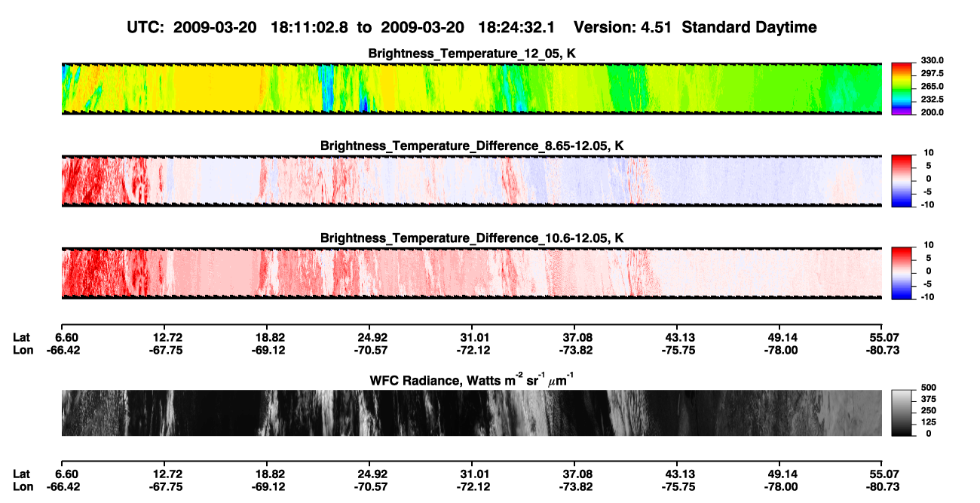Select the WFC Radiance plot title
The height and width of the screenshot is (503, 980).
click(472, 381)
